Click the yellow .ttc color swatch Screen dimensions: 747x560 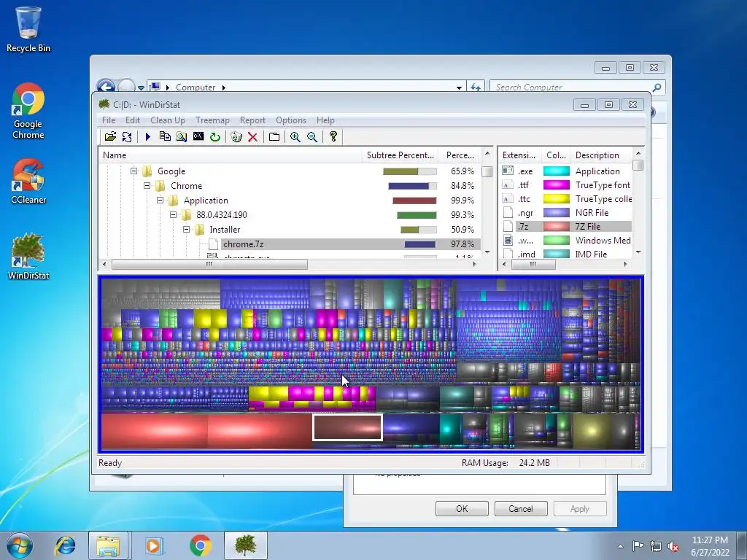pos(557,198)
